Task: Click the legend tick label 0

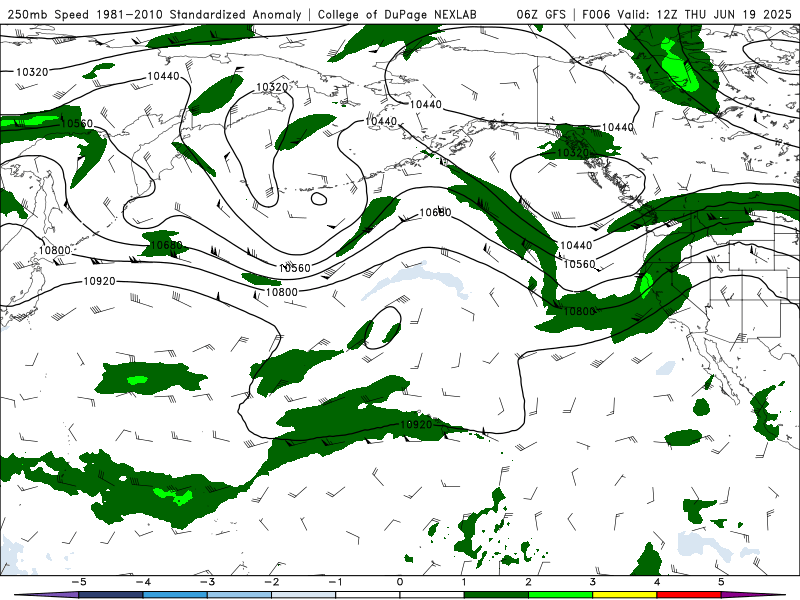Action: coord(400,582)
